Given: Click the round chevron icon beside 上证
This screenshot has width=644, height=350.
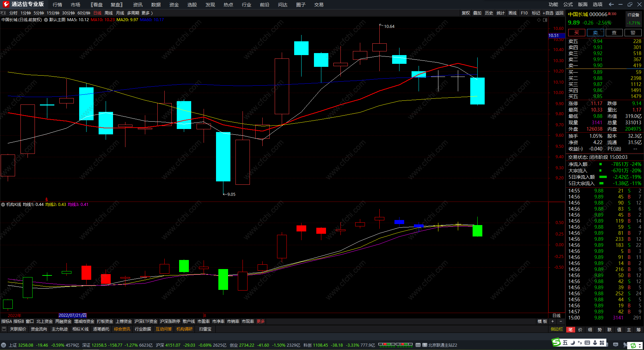Looking at the screenshot, I should click(4, 345).
